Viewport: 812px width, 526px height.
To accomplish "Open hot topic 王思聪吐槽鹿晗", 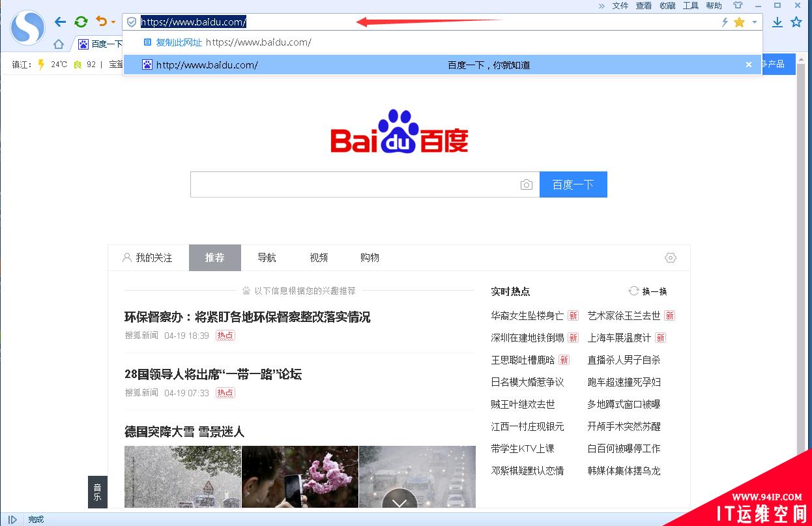I will (523, 360).
